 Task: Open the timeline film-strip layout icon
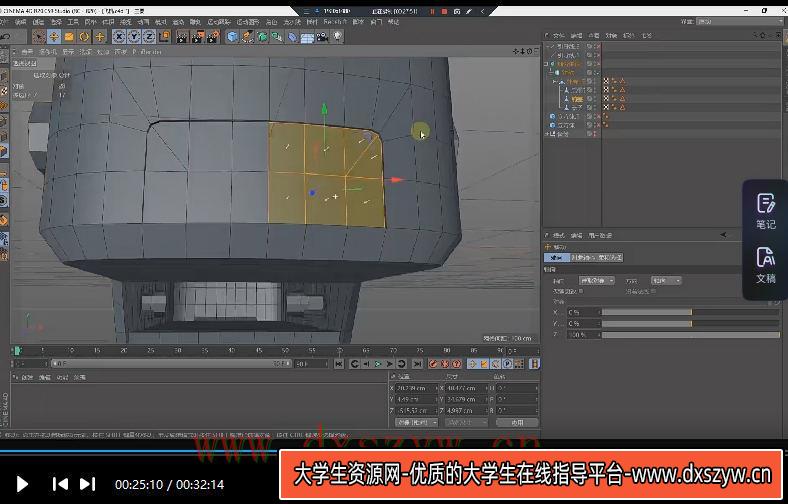[535, 364]
